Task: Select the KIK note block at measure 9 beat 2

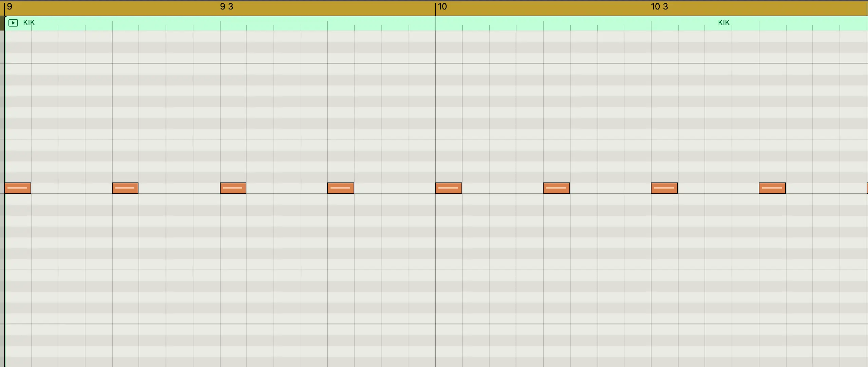Action: [x=125, y=188]
